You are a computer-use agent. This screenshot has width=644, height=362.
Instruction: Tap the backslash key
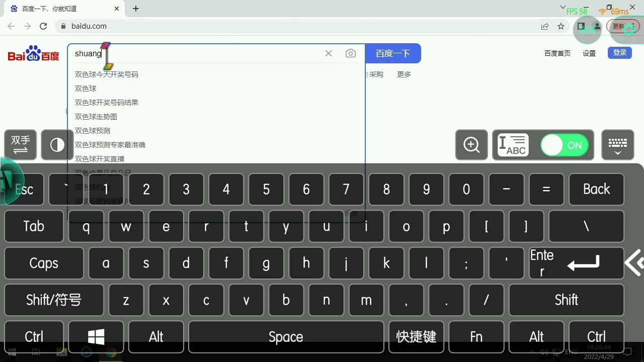pyautogui.click(x=586, y=226)
